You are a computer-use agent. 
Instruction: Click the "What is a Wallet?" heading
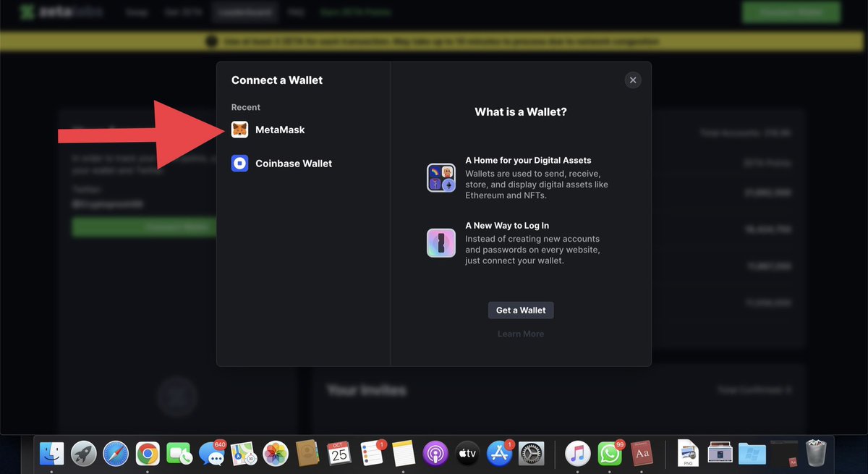(x=521, y=112)
